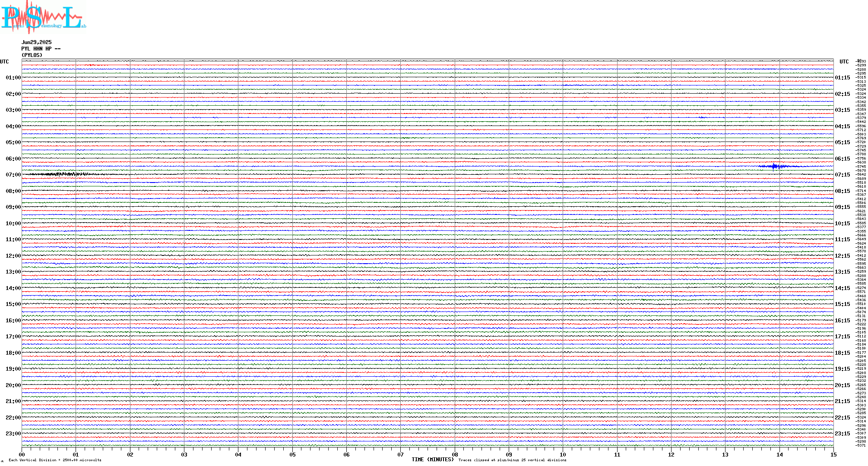Click the 19:15 end-time label

pos(843,369)
